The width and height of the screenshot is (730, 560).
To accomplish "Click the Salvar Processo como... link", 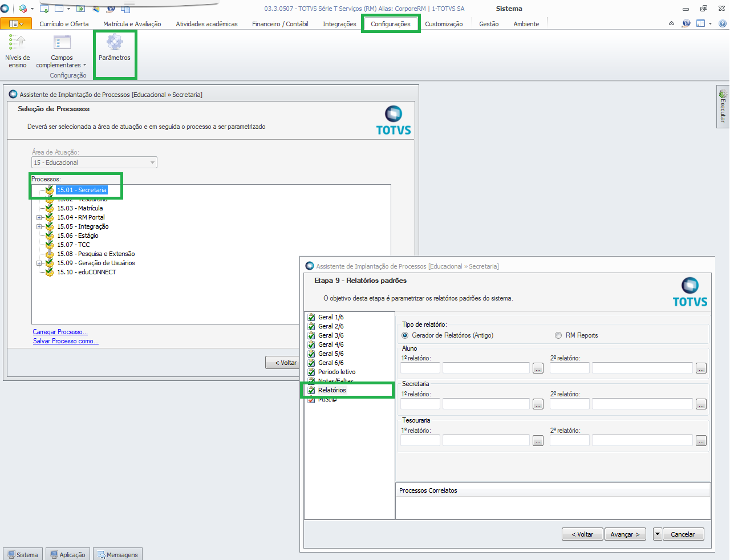I will [66, 341].
